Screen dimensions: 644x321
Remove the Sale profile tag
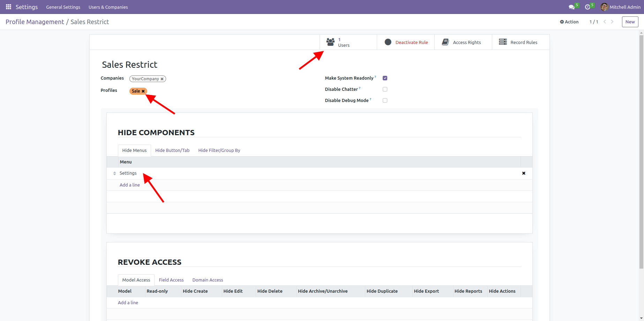(143, 91)
